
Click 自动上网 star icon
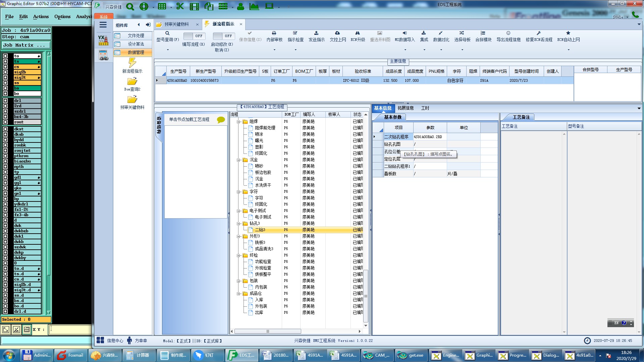point(568,33)
